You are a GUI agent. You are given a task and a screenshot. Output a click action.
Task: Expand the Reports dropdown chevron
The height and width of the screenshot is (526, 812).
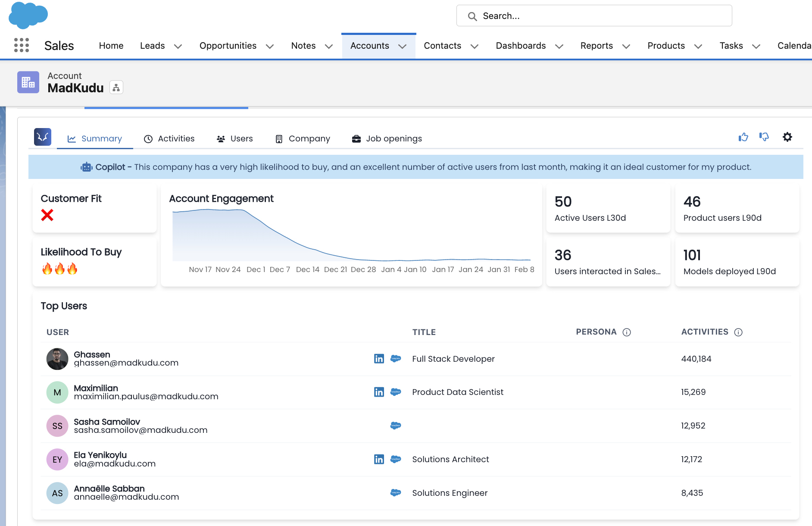pyautogui.click(x=626, y=46)
